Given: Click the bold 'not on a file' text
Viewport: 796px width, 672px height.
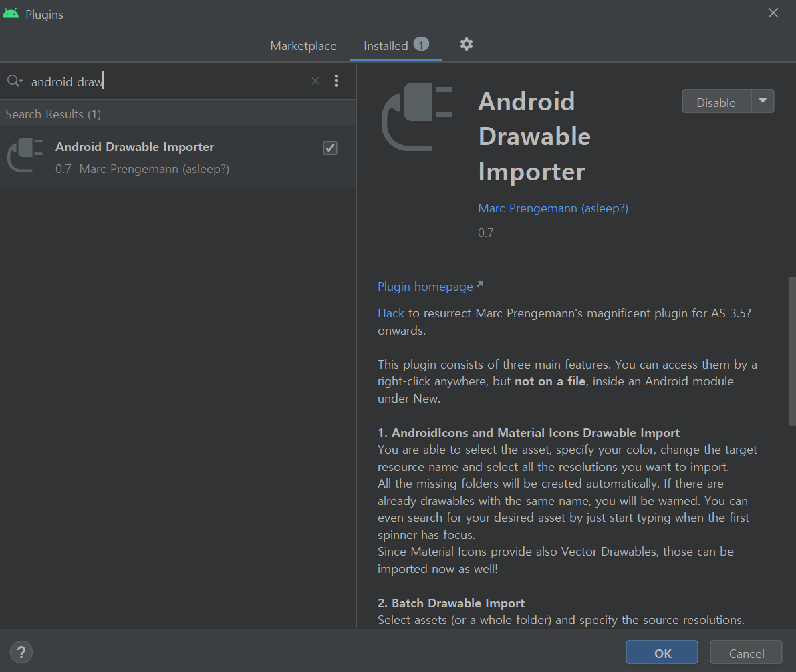Looking at the screenshot, I should [550, 381].
